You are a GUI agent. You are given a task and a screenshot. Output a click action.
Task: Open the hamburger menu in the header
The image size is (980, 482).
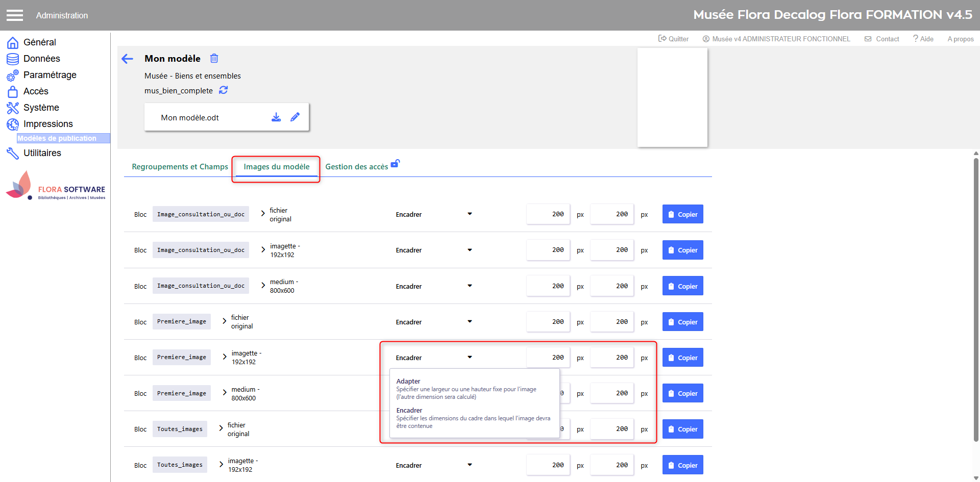pos(15,15)
